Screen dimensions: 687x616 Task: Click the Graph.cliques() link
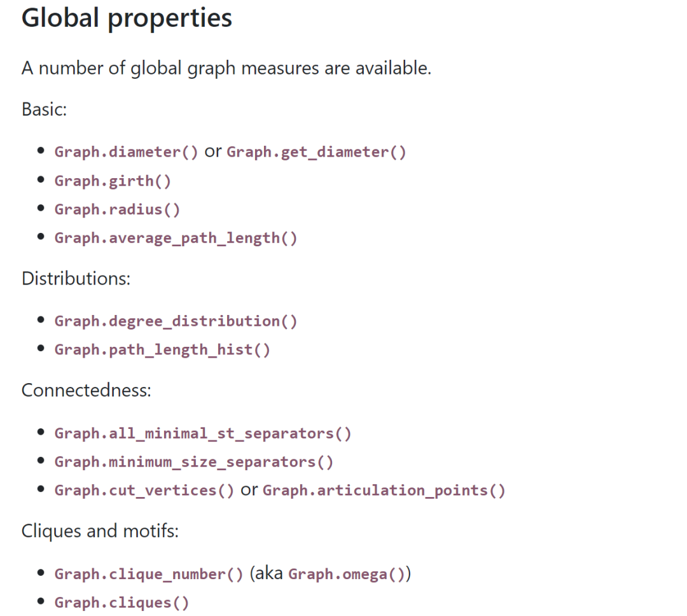(x=121, y=602)
